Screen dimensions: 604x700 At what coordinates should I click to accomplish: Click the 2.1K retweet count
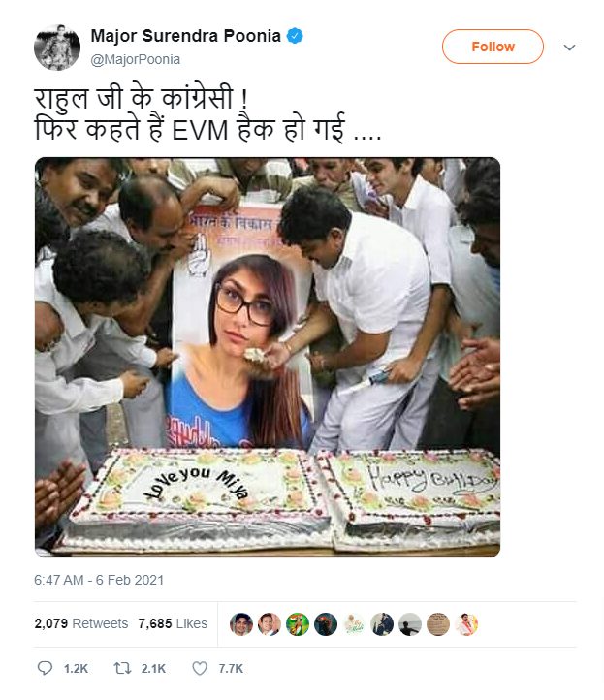click(153, 669)
